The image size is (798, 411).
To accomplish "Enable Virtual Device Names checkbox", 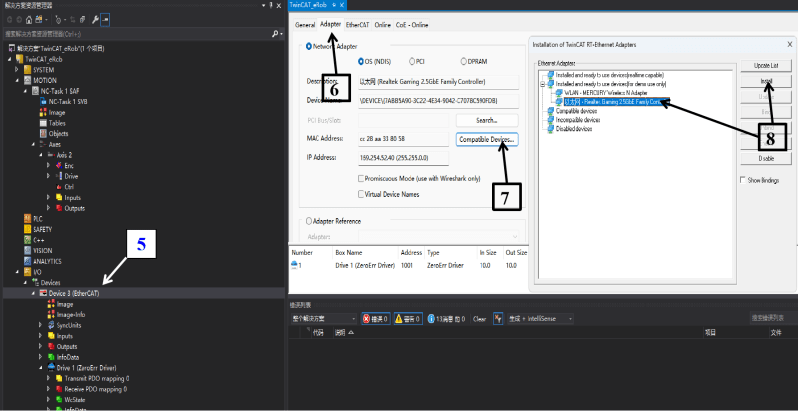I will click(x=361, y=194).
